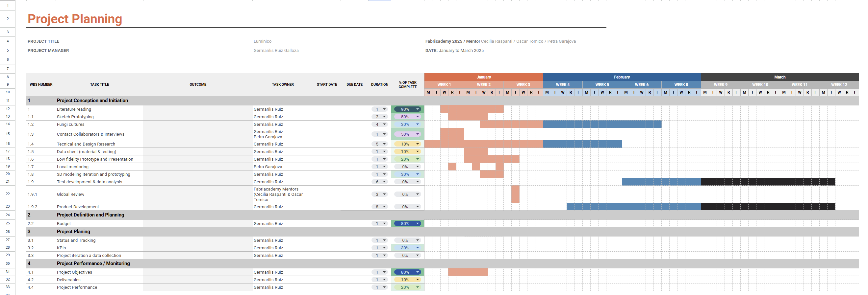The height and width of the screenshot is (295, 868).
Task: Select the TASK OWNER column header
Action: [x=283, y=84]
